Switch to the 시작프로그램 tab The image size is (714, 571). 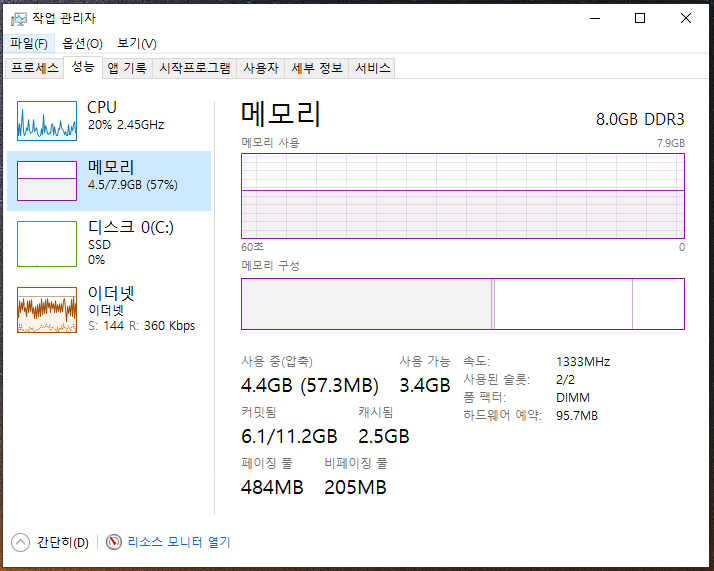(x=195, y=68)
